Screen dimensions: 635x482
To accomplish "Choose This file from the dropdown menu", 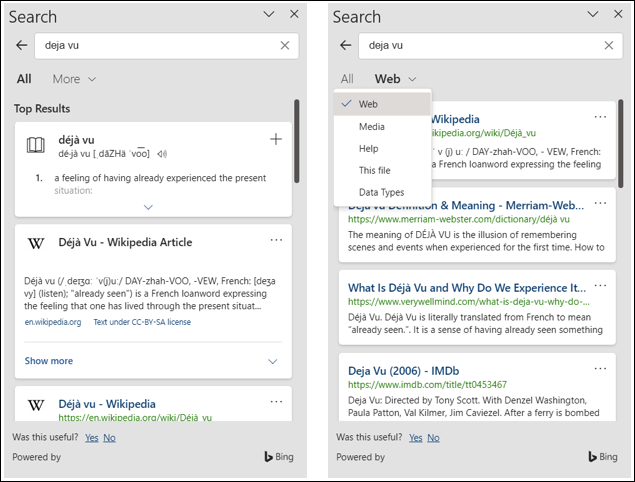I will click(382, 171).
